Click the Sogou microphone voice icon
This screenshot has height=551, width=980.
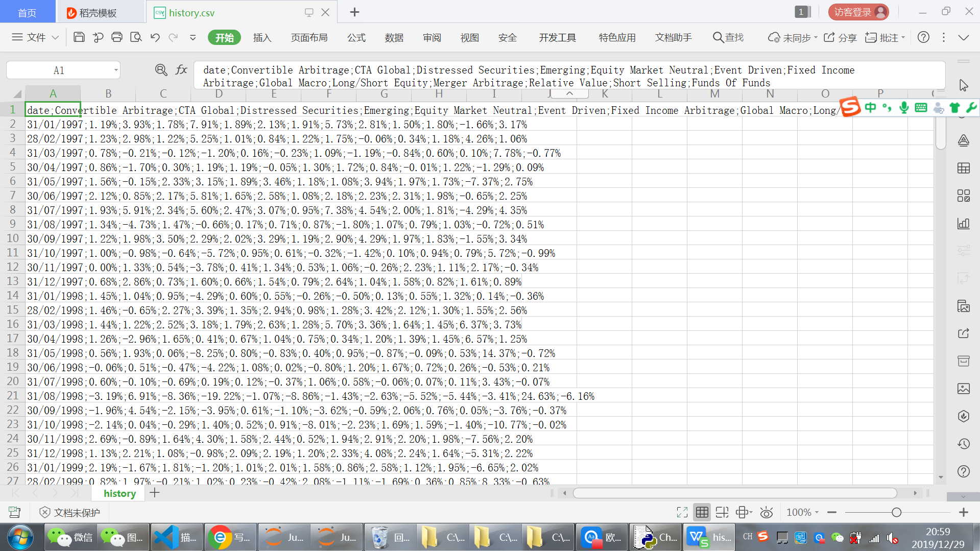click(x=904, y=107)
